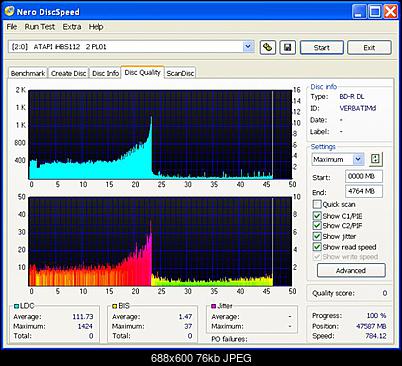This screenshot has width=402, height=366.
Task: Click the Progress value 100 %
Action: coord(377,316)
